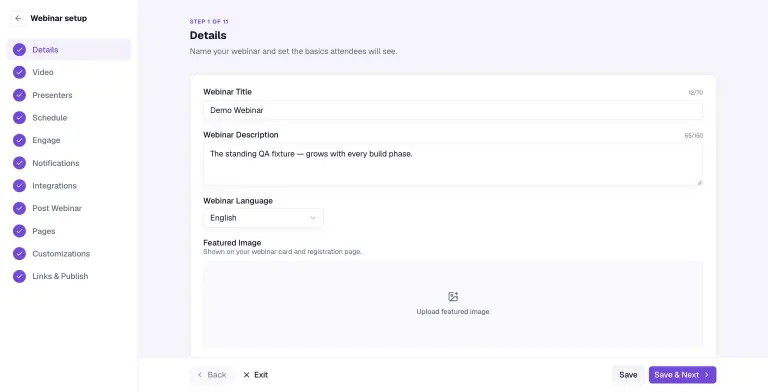Click the Webinar setup heading text
The image size is (768, 392).
tap(59, 19)
